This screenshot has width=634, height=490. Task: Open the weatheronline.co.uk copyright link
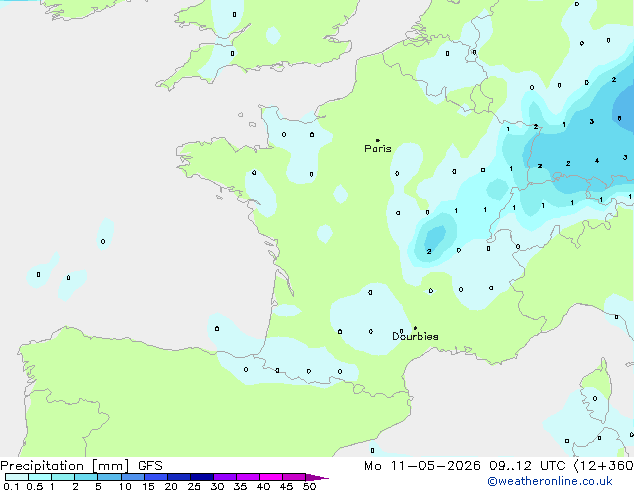549,481
